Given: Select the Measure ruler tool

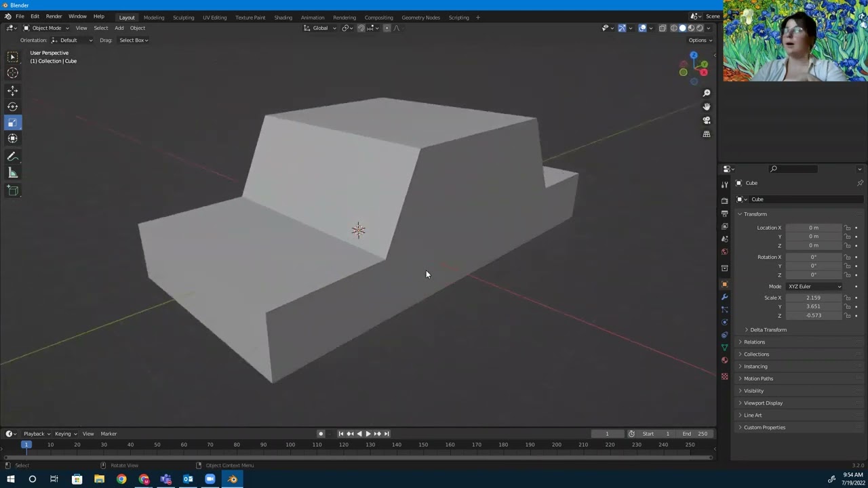Looking at the screenshot, I should [12, 173].
